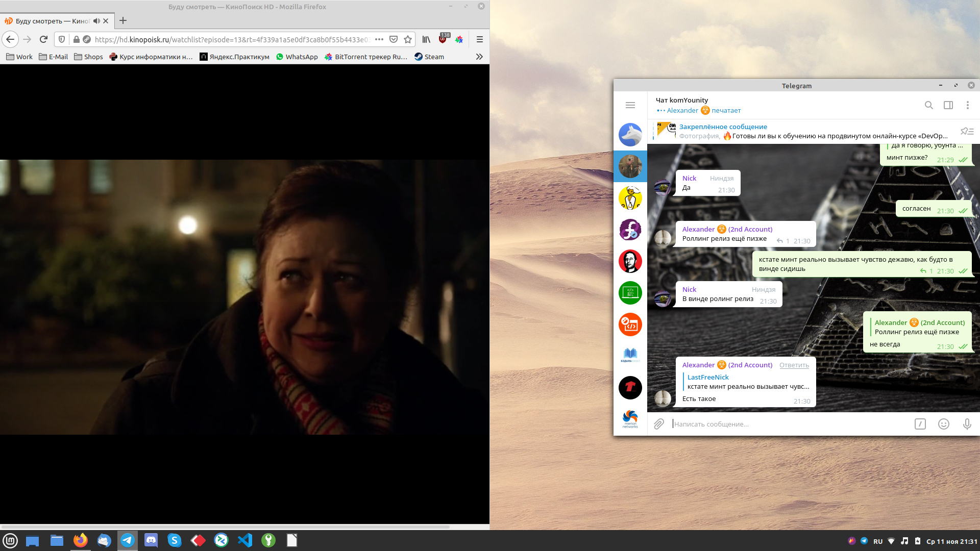980x551 pixels.
Task: Open the Shops bookmarks folder
Action: coord(89,57)
